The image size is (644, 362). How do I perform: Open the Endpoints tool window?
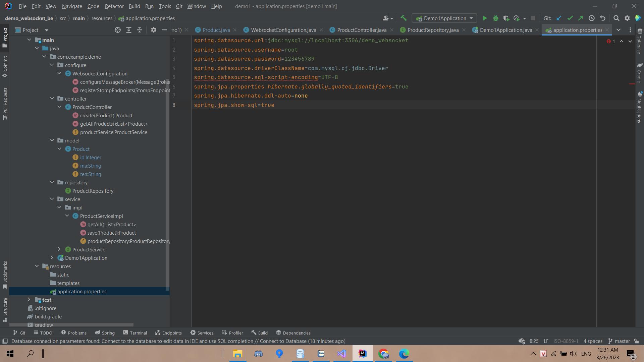pyautogui.click(x=168, y=333)
